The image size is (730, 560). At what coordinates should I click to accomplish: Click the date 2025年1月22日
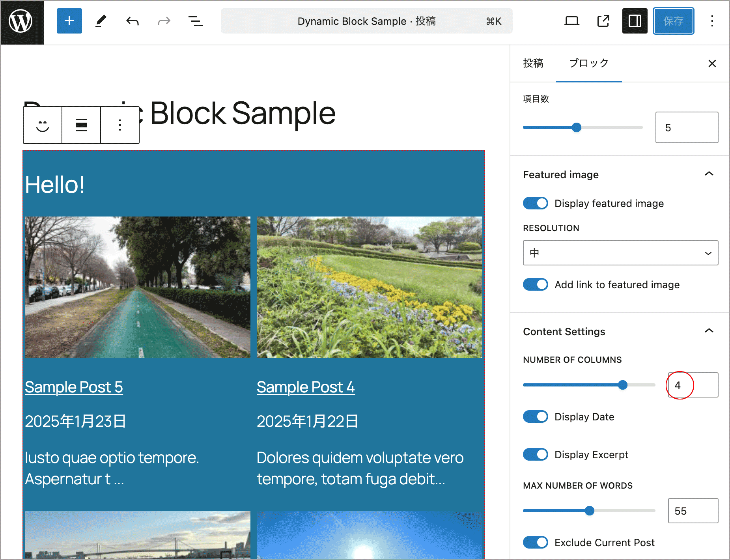307,421
